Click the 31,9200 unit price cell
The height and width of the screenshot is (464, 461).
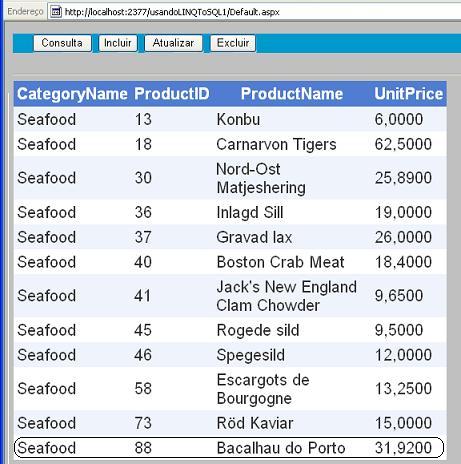point(403,448)
